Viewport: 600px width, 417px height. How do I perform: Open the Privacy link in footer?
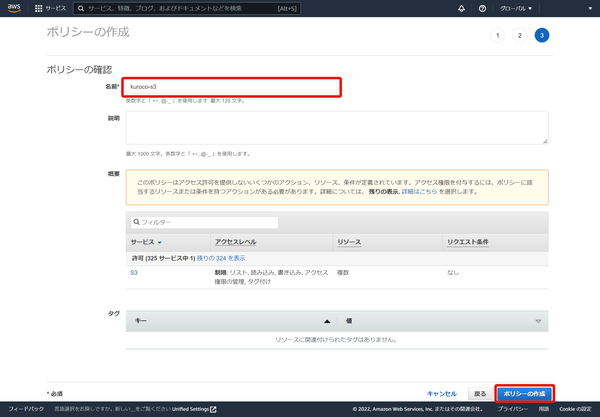pos(512,409)
